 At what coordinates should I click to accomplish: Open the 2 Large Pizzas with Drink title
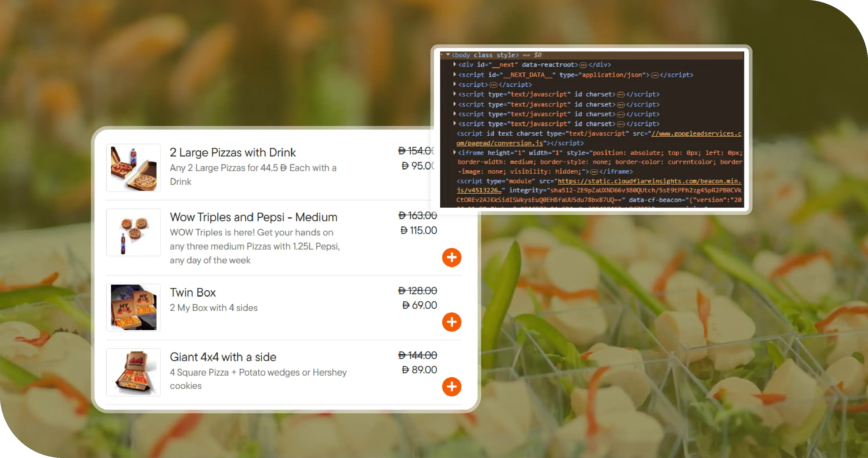(x=233, y=152)
